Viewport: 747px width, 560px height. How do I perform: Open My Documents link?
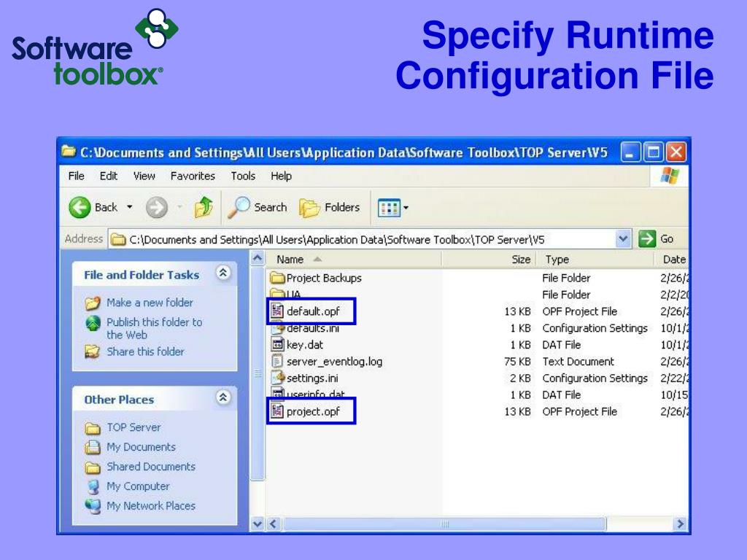[141, 447]
